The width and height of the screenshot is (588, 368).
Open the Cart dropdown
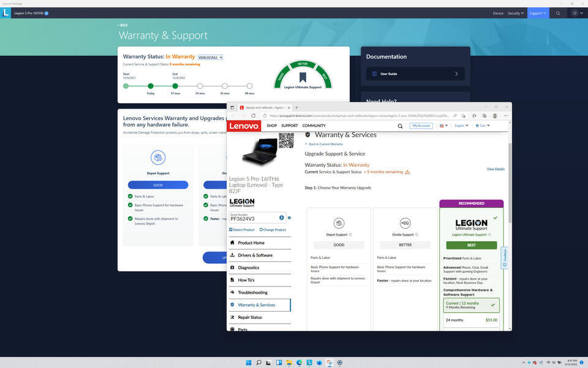tap(483, 126)
